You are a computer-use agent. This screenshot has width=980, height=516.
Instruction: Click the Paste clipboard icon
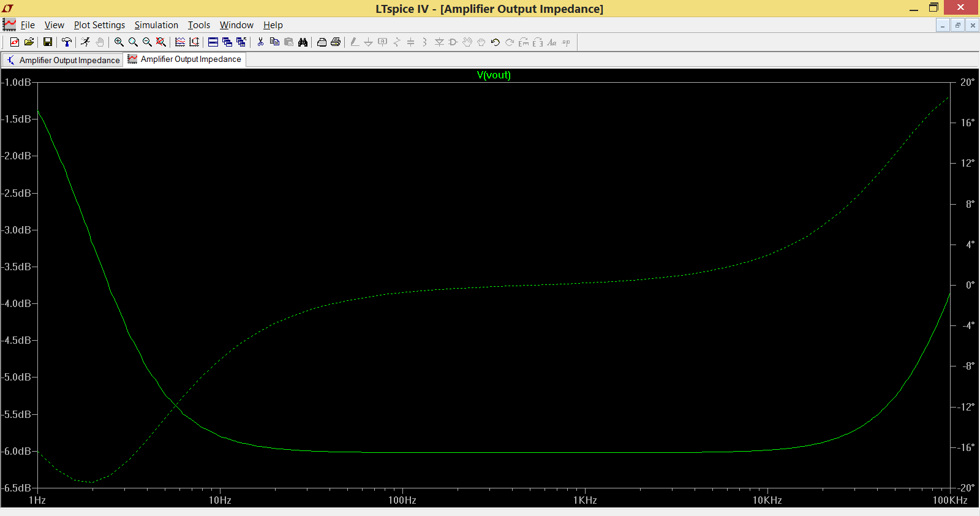tap(288, 42)
